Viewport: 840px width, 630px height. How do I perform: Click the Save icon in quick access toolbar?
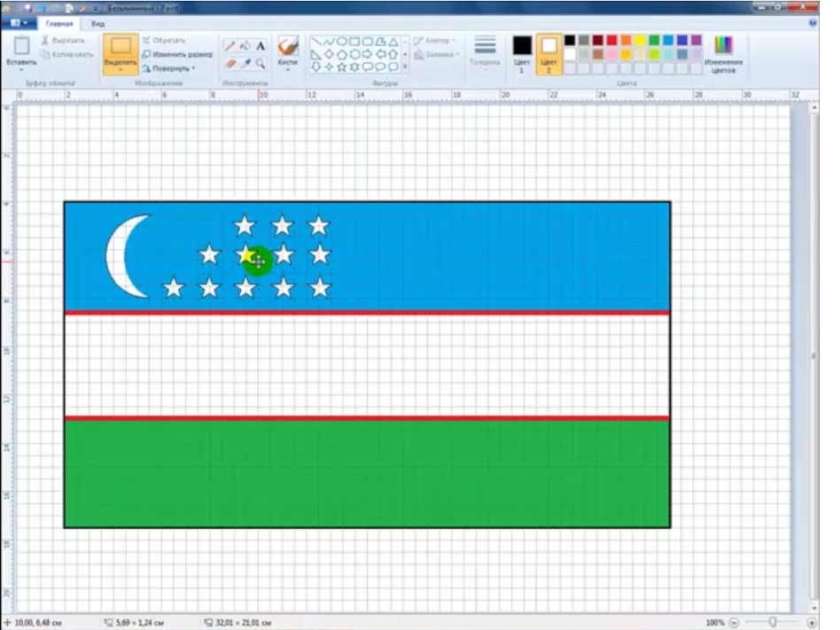coord(27,8)
